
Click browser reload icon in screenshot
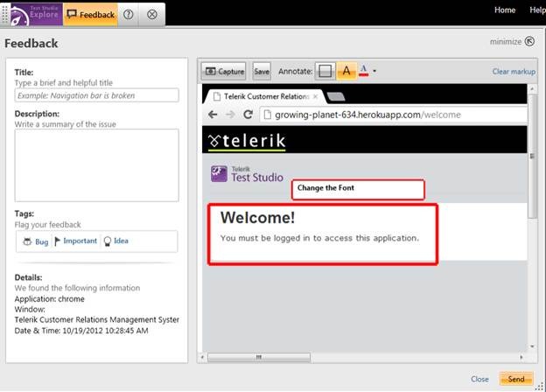click(x=248, y=114)
